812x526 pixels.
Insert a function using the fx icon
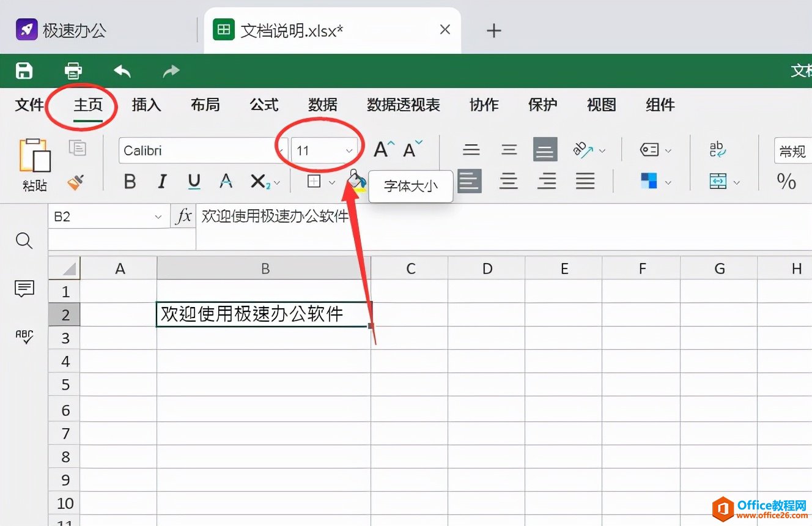point(183,216)
